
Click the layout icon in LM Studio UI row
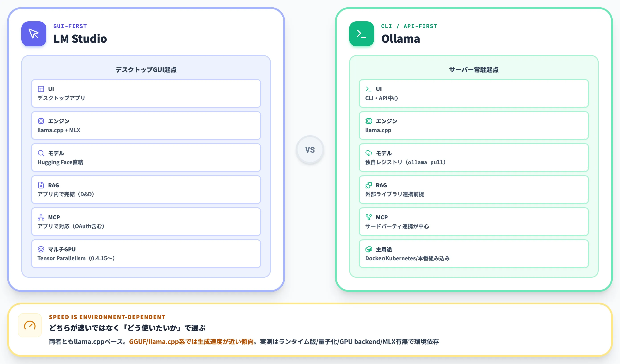click(41, 89)
